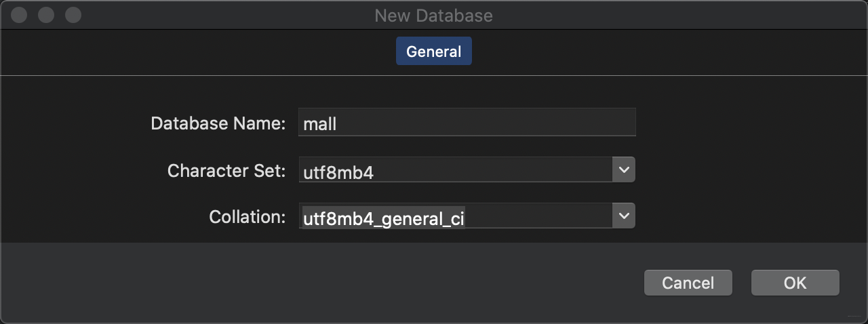This screenshot has width=868, height=324.
Task: Click the zoom window button in title bar
Action: (x=73, y=15)
